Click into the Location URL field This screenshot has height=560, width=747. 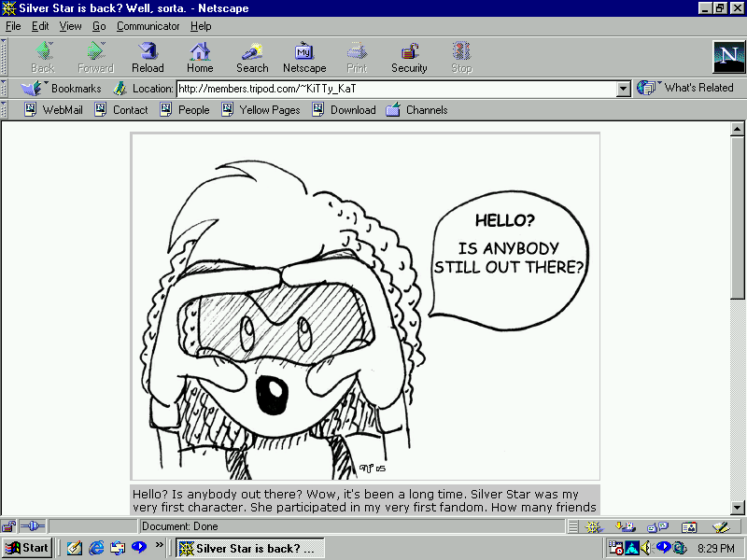coord(396,89)
